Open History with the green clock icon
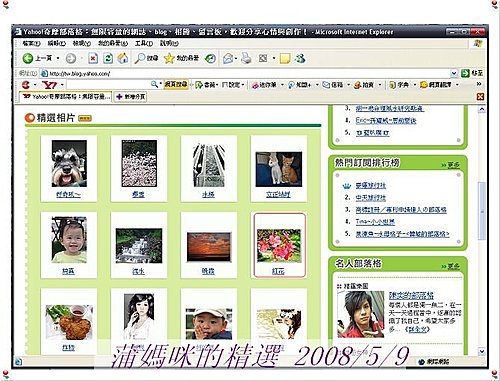 point(210,59)
